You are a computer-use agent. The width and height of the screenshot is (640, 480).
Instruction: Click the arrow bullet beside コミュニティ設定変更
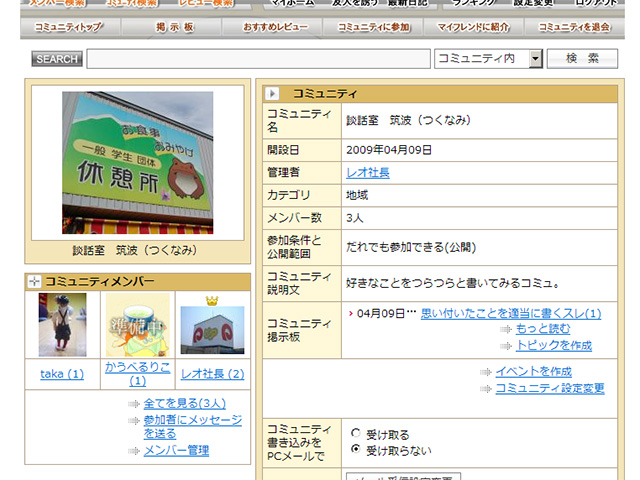coord(486,389)
